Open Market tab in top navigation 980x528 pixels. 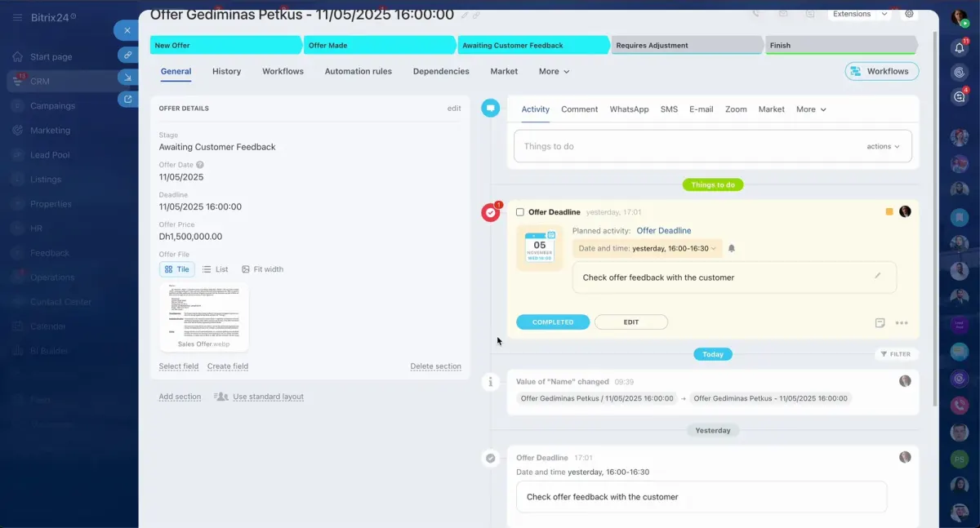tap(504, 72)
